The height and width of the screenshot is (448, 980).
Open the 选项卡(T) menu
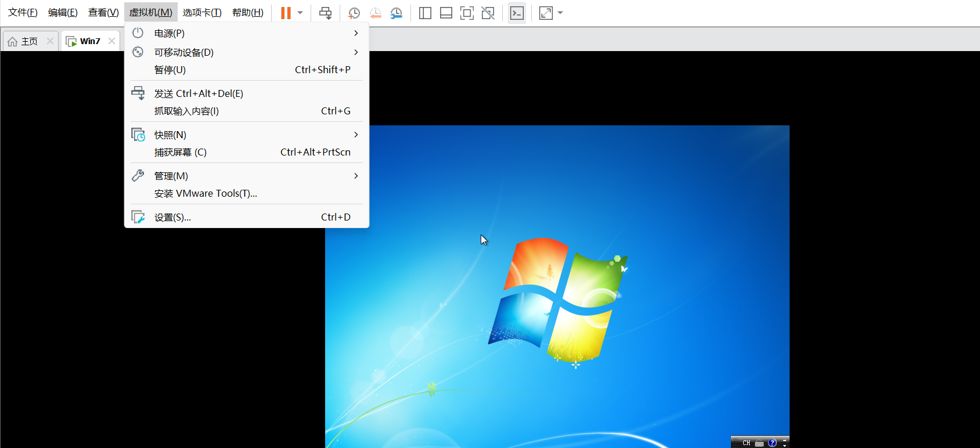click(x=202, y=13)
